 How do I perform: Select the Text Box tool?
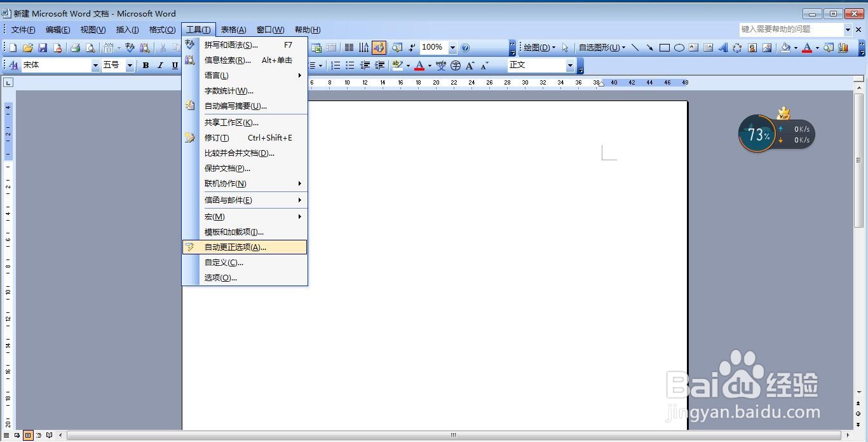(x=693, y=47)
